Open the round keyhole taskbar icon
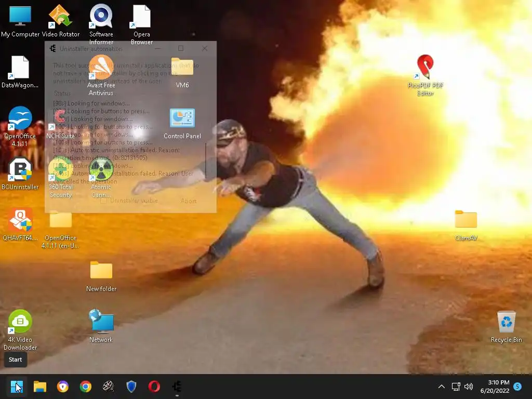Screen dimensions: 532x399 click(62, 387)
